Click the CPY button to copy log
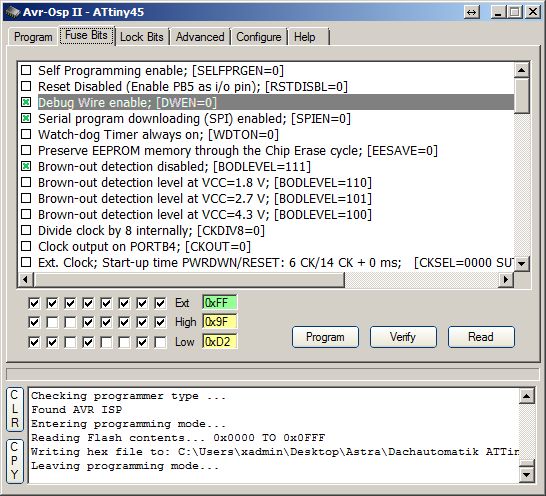The width and height of the screenshot is (546, 496). tap(15, 461)
